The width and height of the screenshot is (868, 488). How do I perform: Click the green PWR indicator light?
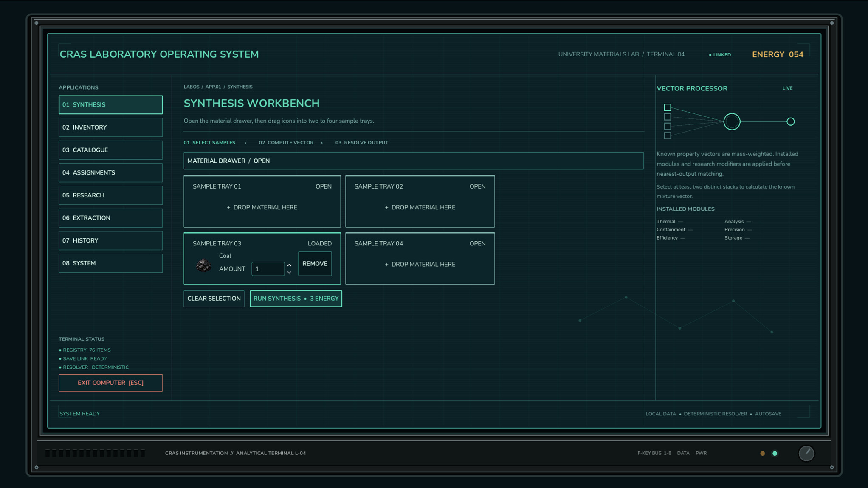pyautogui.click(x=775, y=454)
